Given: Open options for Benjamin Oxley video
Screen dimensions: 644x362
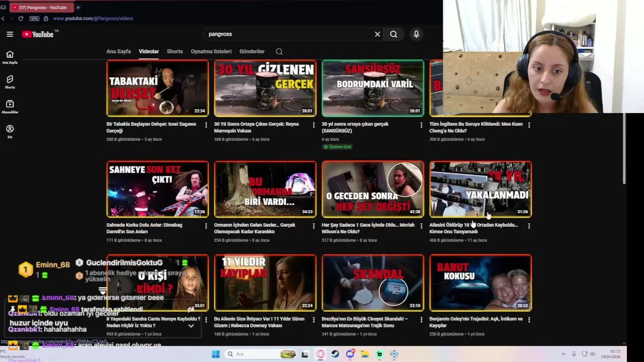Looking at the screenshot, I should (x=529, y=320).
